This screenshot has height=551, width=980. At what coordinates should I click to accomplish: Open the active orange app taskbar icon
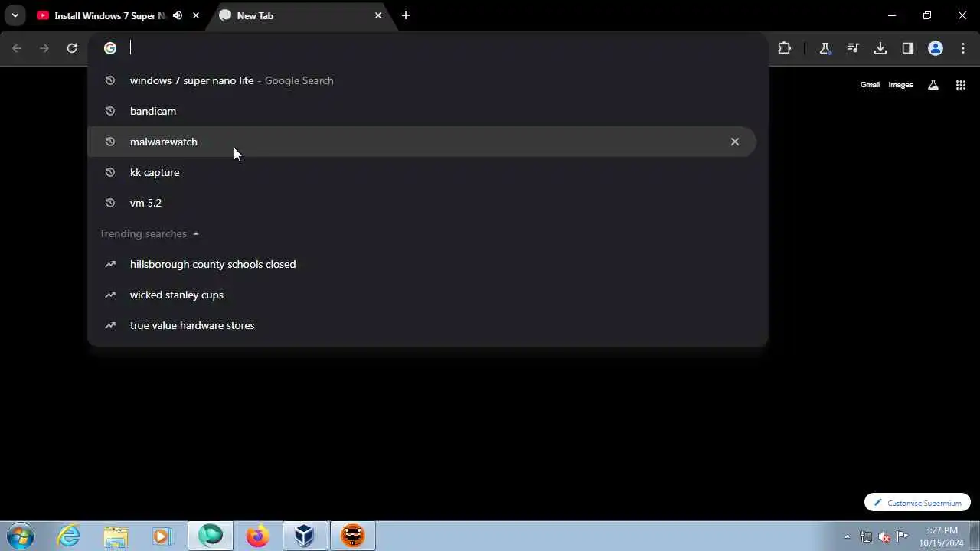pyautogui.click(x=353, y=536)
